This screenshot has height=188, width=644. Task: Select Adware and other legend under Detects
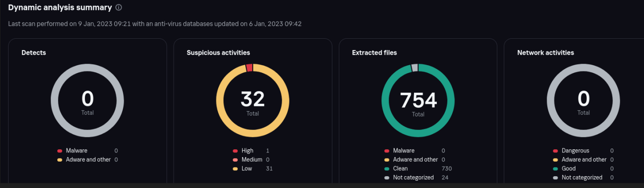(x=88, y=160)
